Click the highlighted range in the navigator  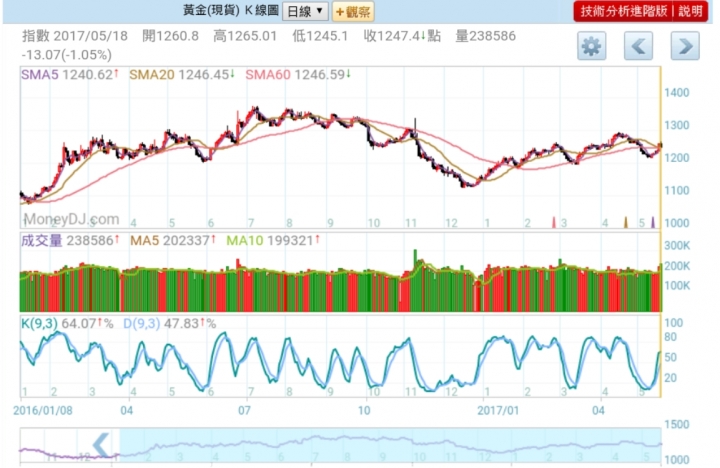click(390, 445)
